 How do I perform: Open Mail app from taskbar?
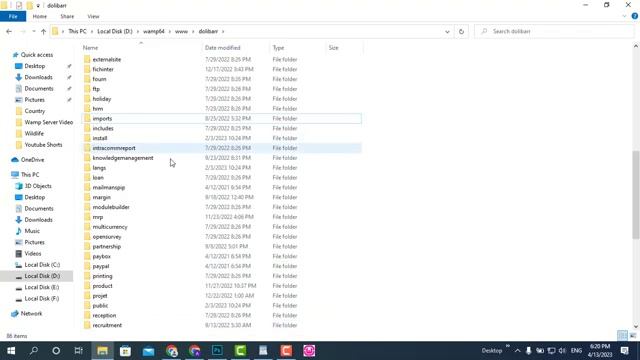[x=149, y=351]
